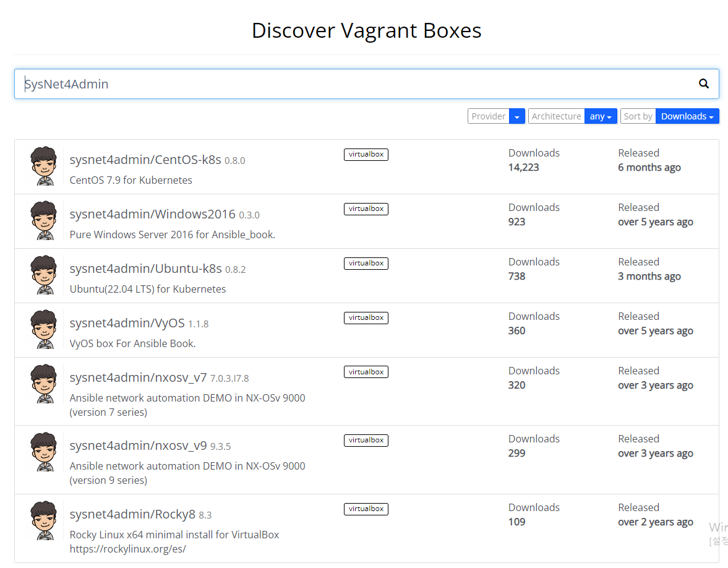
Task: Click 'CentOS 7.9 for Kubernetes' description
Action: pyautogui.click(x=131, y=180)
